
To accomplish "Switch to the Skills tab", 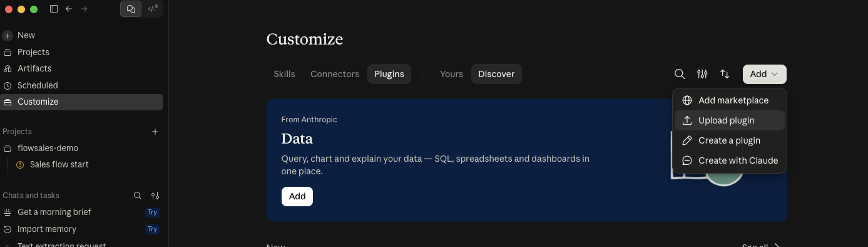I will click(x=284, y=74).
